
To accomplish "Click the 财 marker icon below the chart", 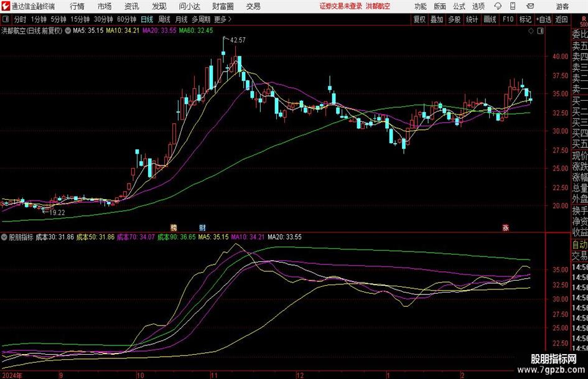I will pos(202,227).
